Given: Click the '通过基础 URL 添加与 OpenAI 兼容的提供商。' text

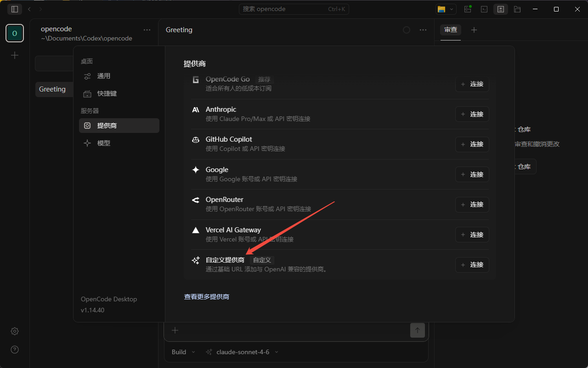Looking at the screenshot, I should point(267,269).
